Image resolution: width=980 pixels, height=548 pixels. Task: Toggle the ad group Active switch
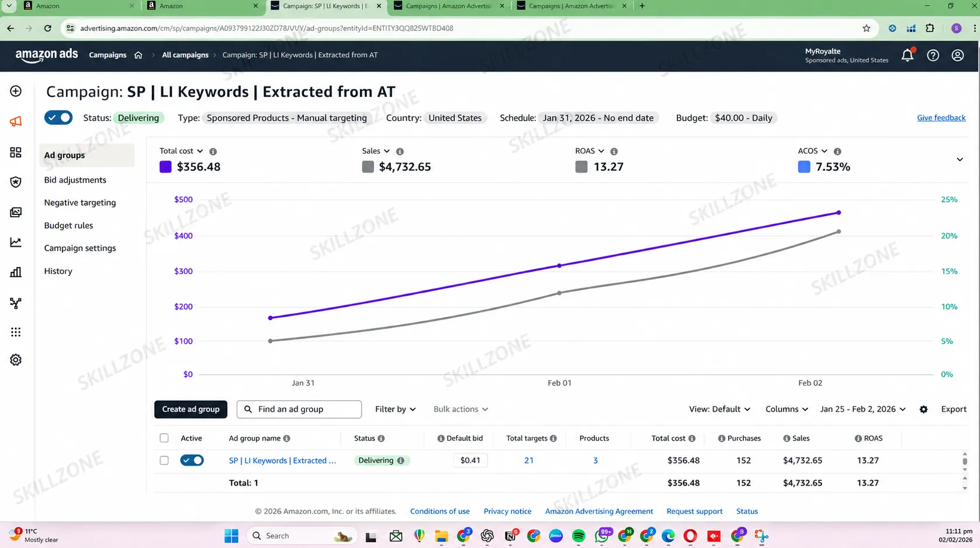point(192,460)
